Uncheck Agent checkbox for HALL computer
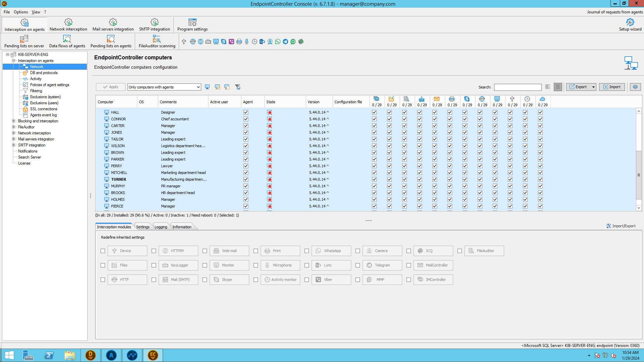The image size is (644, 362). (x=246, y=113)
